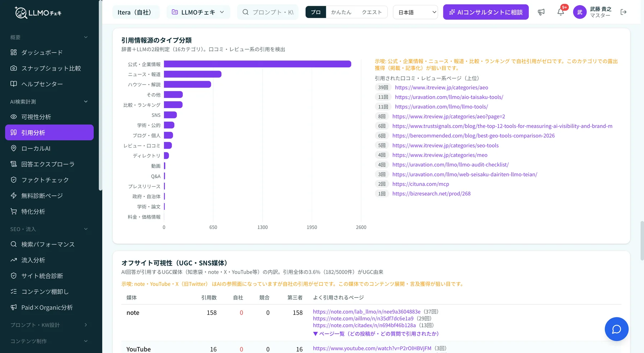Click the コンテンツ棚卸し checklist icon
The image size is (644, 353).
pyautogui.click(x=14, y=291)
